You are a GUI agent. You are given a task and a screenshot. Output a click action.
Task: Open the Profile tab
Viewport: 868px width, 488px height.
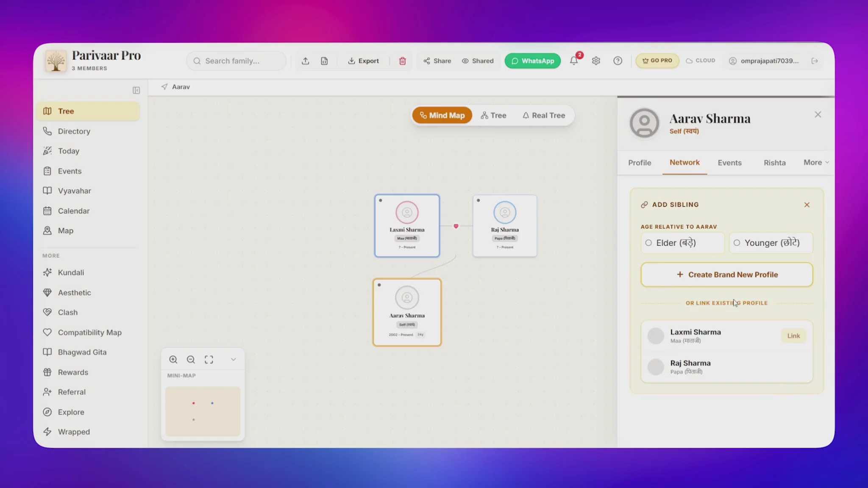[x=639, y=163]
